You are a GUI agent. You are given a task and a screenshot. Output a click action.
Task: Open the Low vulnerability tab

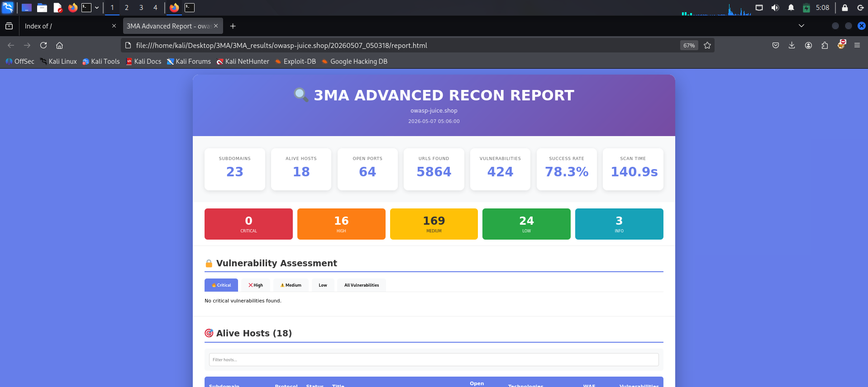point(323,285)
